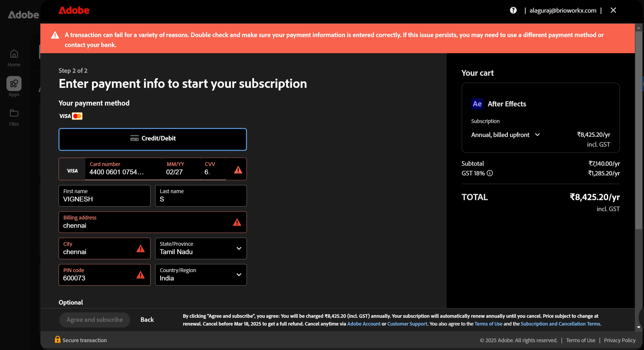The width and height of the screenshot is (644, 350).
Task: Open the Customer Support link
Action: click(x=407, y=324)
